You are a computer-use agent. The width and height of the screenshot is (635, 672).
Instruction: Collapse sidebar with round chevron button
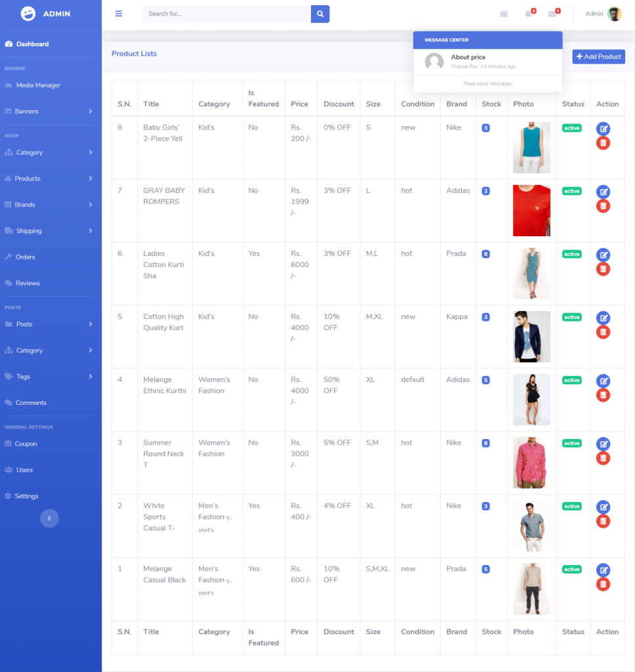point(49,518)
